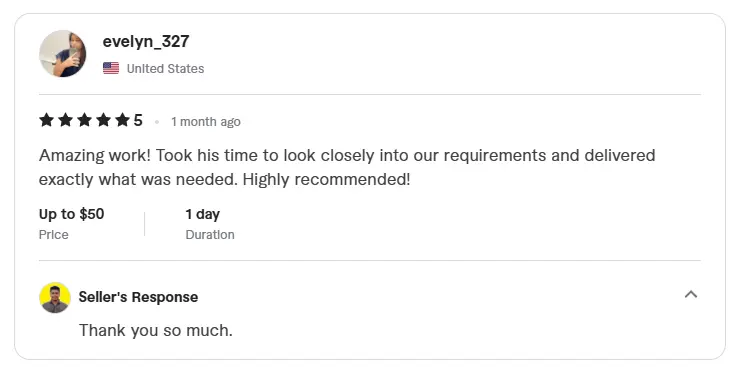Open evelyn_327's profile picture
Image resolution: width=742 pixels, height=367 pixels.
62,53
